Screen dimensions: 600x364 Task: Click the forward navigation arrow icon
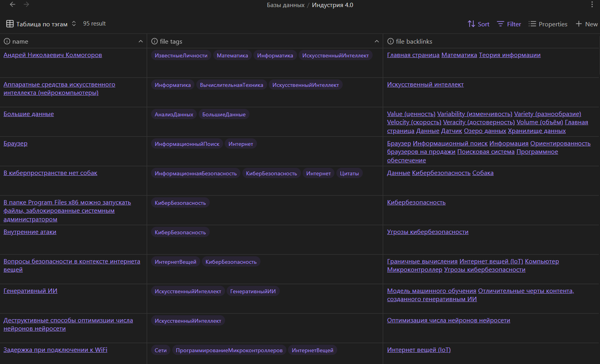[x=26, y=5]
